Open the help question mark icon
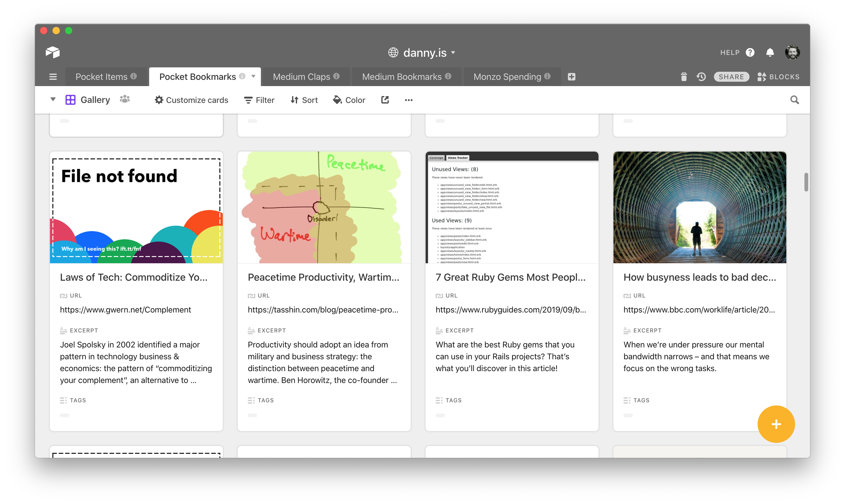845x504 pixels. point(750,53)
